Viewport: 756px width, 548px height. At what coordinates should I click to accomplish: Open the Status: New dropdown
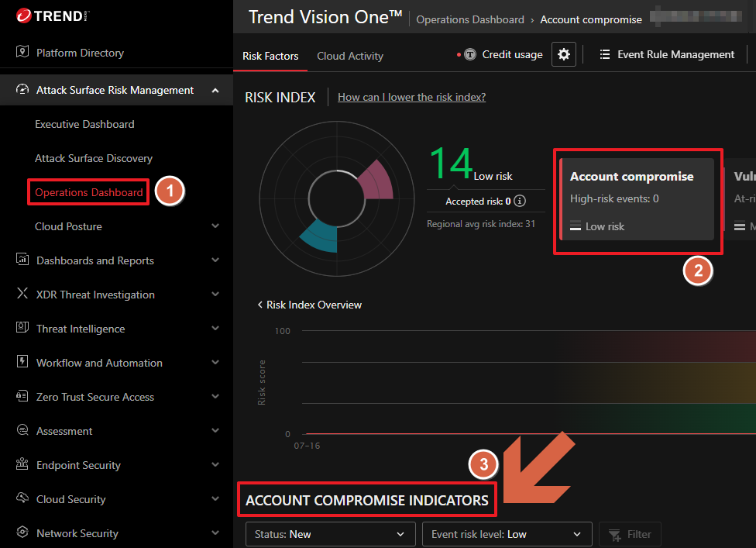(x=329, y=534)
